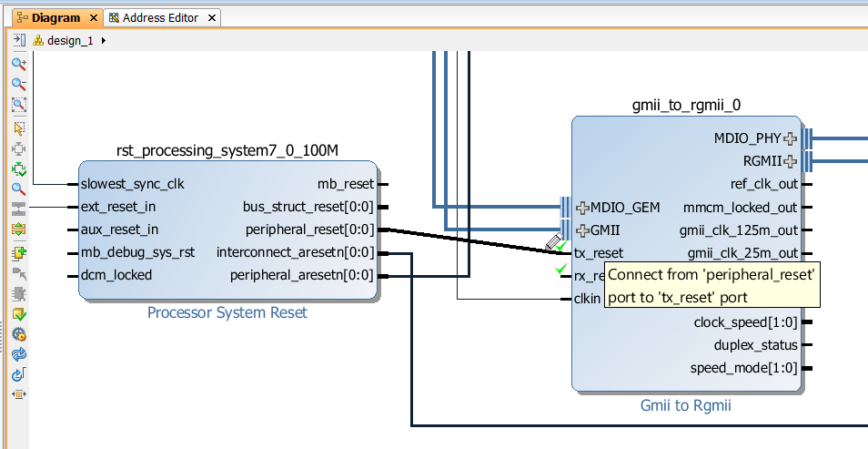Select the clkin input pin
The width and height of the screenshot is (868, 449).
(588, 299)
